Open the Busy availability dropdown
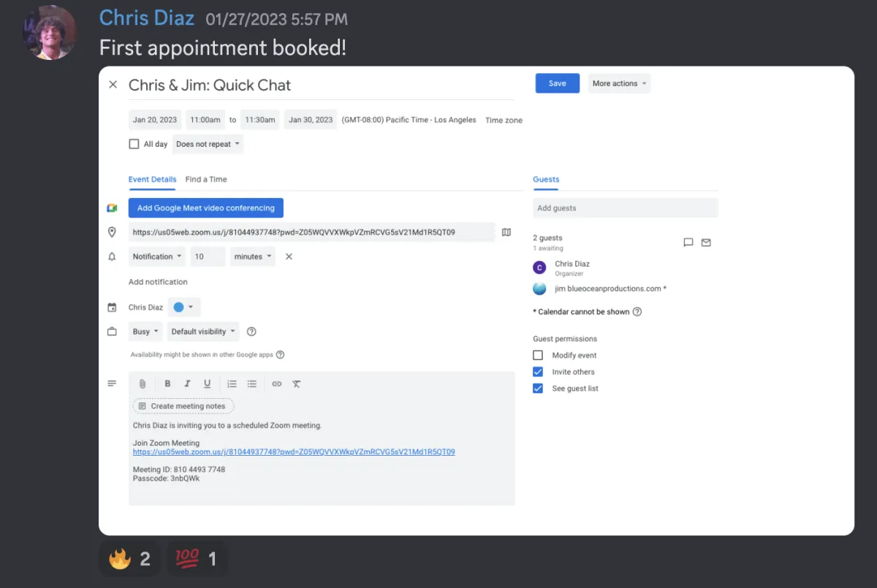Screen dimensions: 877x588 [x=145, y=332]
